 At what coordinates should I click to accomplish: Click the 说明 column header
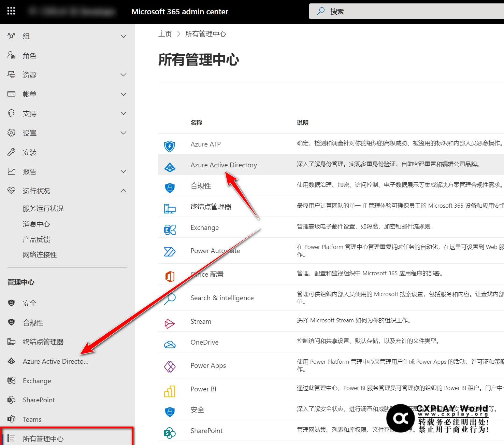pyautogui.click(x=302, y=123)
